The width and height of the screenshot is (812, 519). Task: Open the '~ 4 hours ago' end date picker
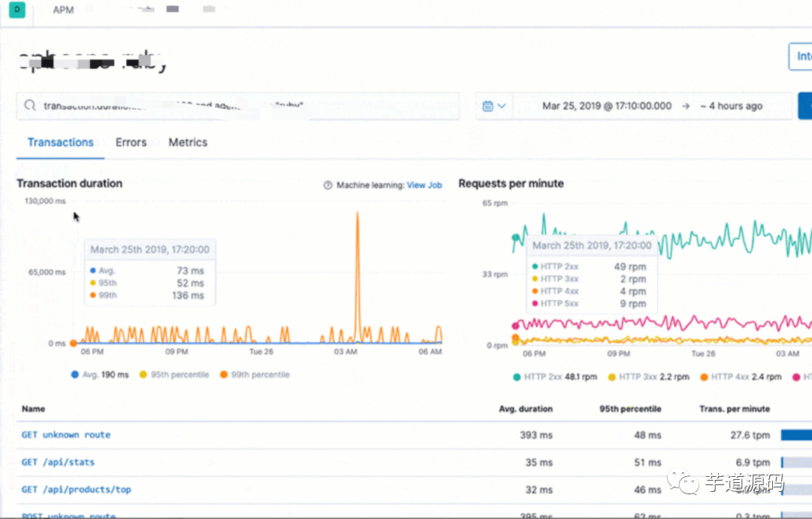pyautogui.click(x=731, y=105)
